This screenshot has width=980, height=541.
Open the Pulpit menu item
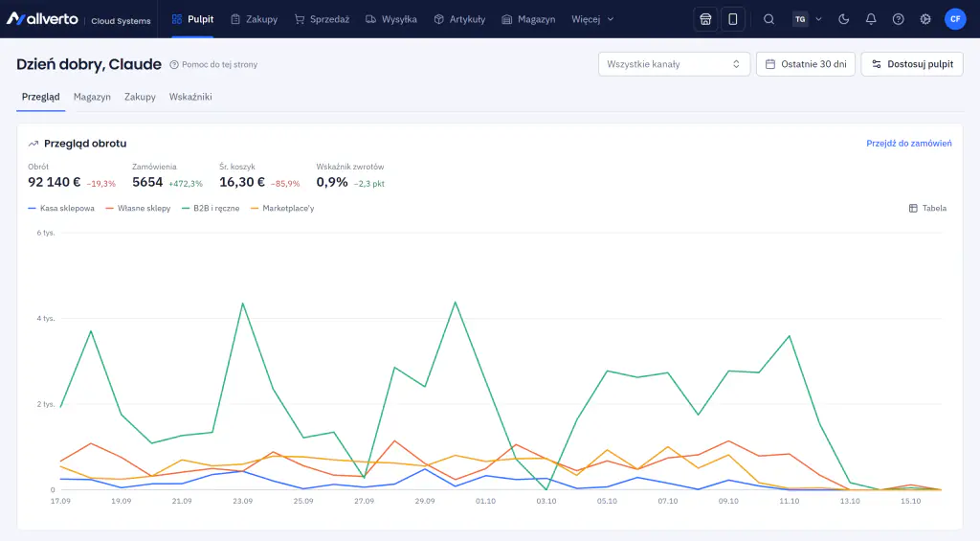coord(192,19)
